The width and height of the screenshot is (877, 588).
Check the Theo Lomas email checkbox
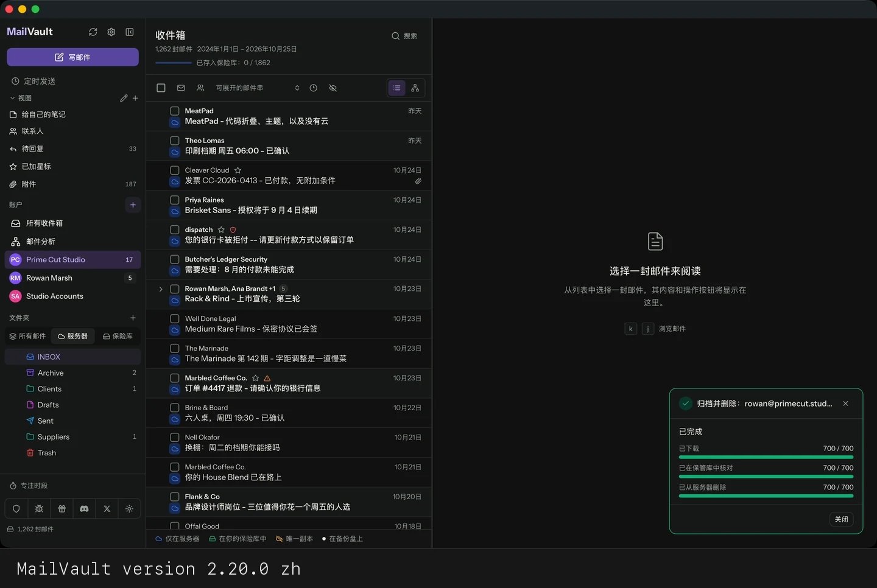click(x=175, y=141)
